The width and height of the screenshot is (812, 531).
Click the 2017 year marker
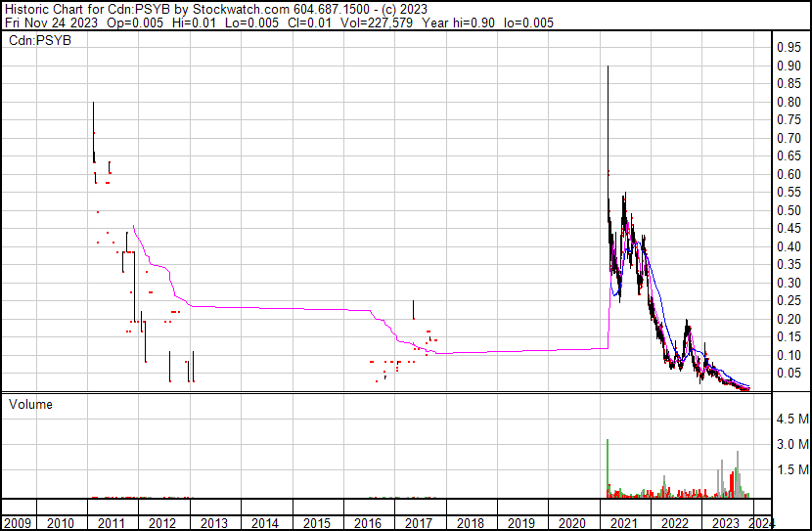tap(419, 523)
